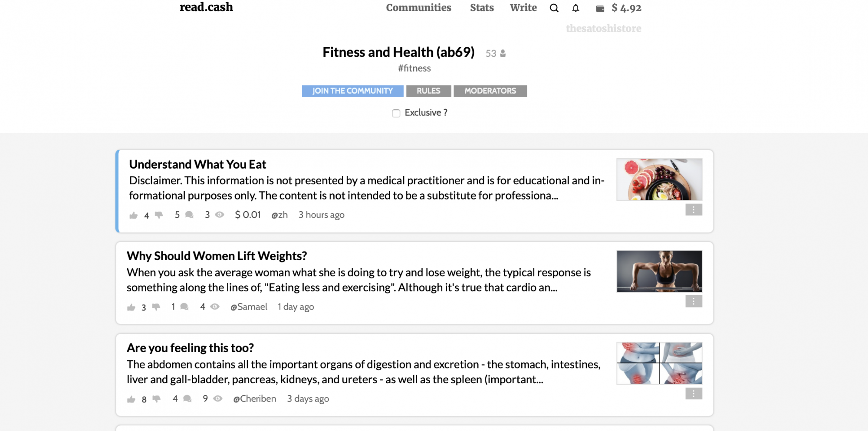Open the search magnifier icon
The width and height of the screenshot is (868, 431).
[x=554, y=8]
